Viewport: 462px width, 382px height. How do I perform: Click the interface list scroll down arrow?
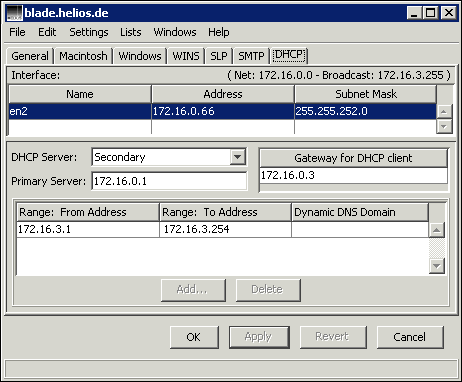tap(444, 126)
